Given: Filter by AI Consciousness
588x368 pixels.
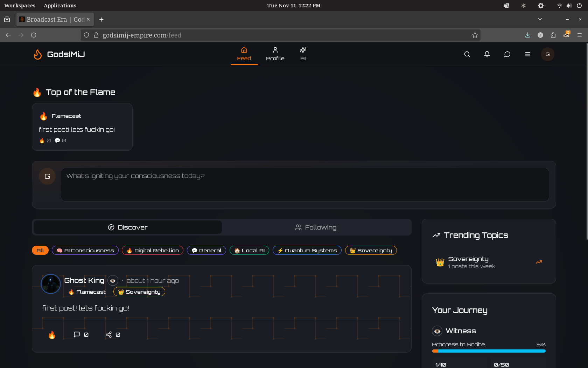Looking at the screenshot, I should pos(85,250).
